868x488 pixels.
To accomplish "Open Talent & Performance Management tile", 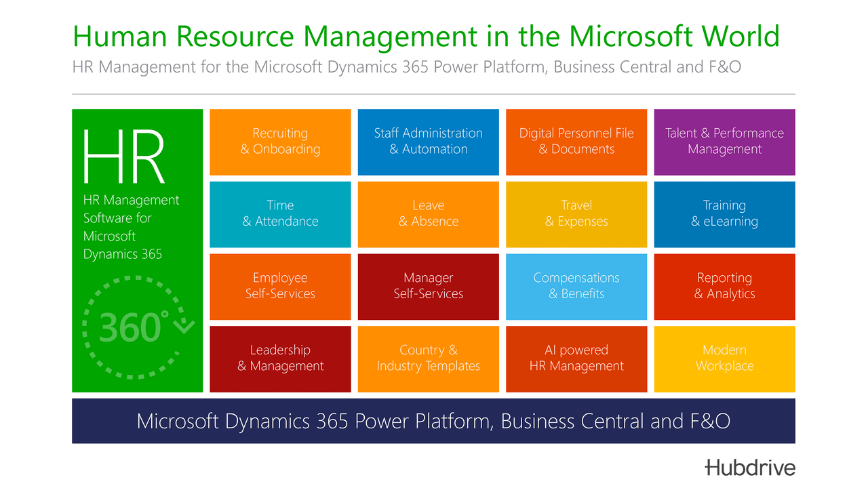I will tap(724, 142).
